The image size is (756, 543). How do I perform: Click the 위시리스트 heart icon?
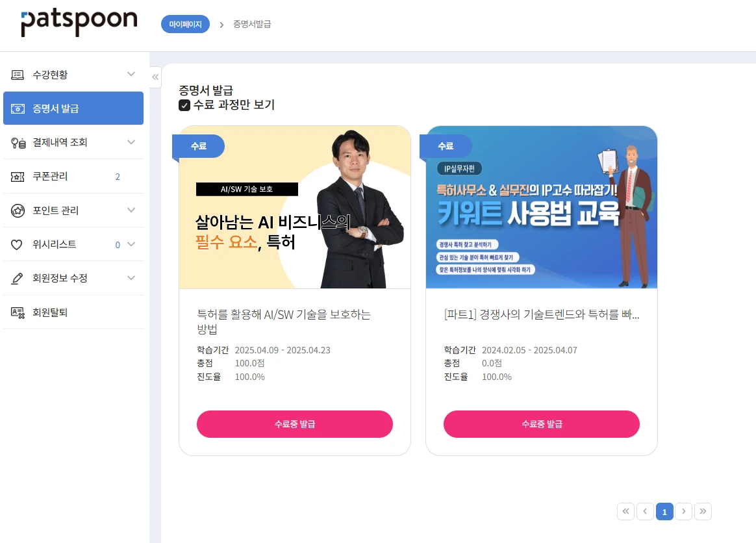click(17, 244)
